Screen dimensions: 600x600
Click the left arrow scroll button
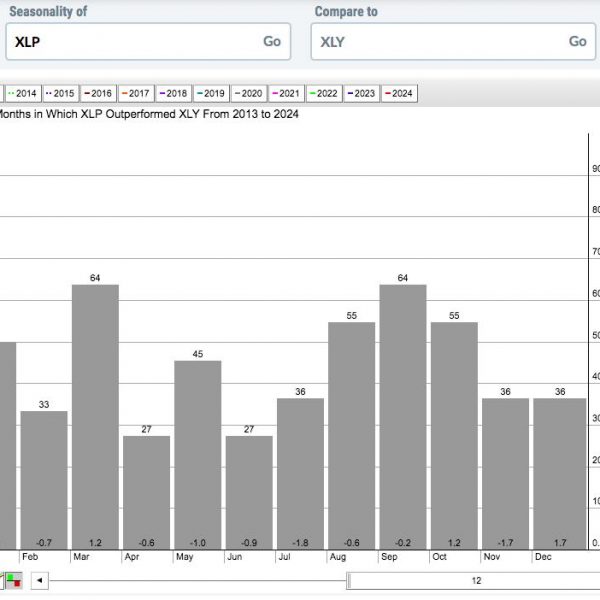click(x=39, y=580)
